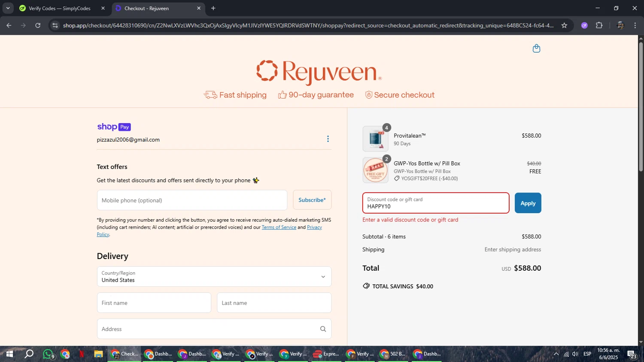Click the pizzazul2006@gmail.com account email

(128, 140)
